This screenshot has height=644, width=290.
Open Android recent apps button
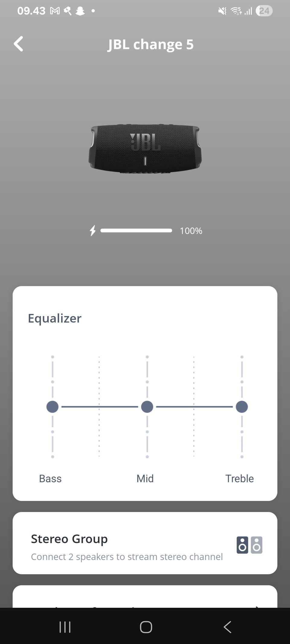click(65, 627)
